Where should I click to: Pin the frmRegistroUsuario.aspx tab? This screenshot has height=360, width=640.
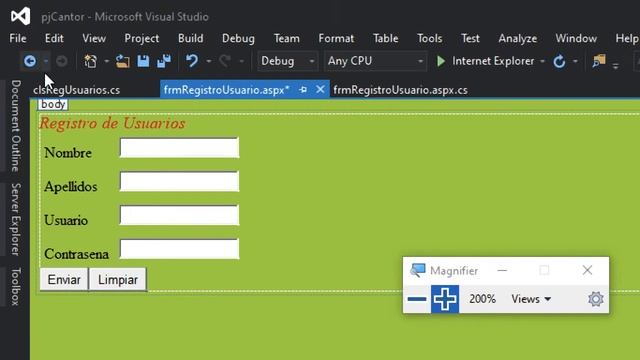coord(303,89)
